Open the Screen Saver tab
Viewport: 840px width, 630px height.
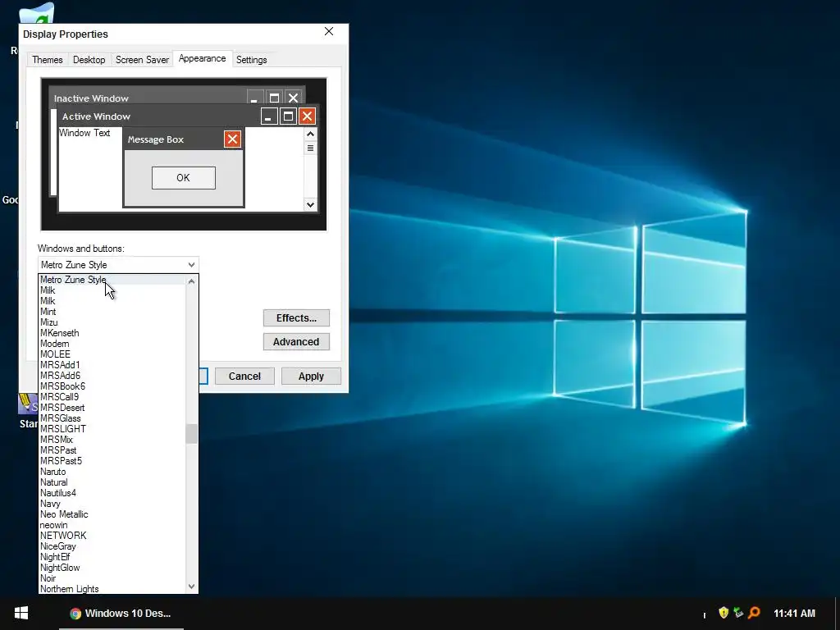click(142, 59)
